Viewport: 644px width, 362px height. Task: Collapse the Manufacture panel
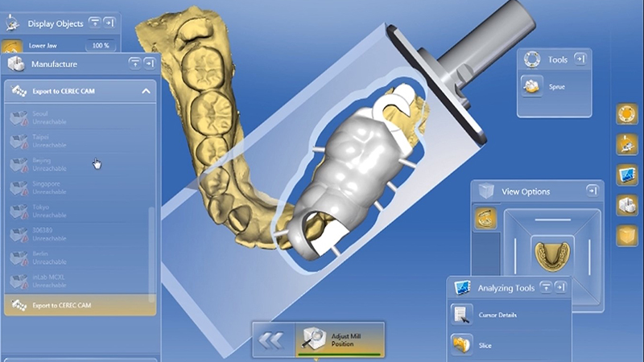coord(134,63)
